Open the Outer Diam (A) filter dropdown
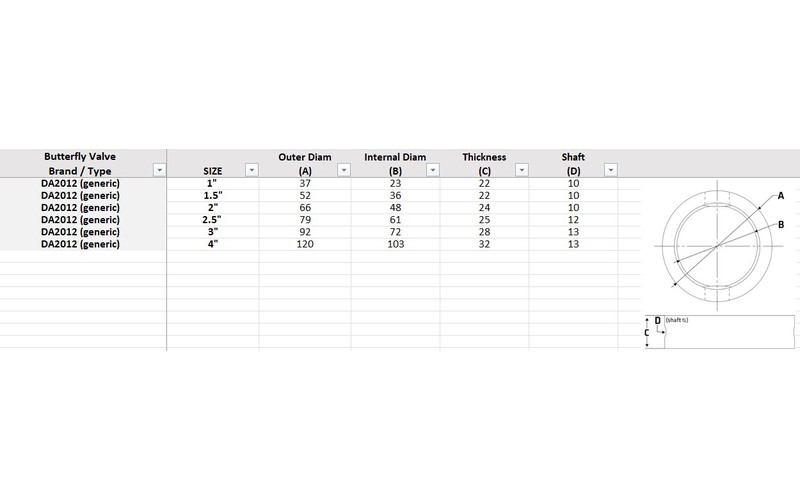The image size is (800, 500). [x=344, y=170]
